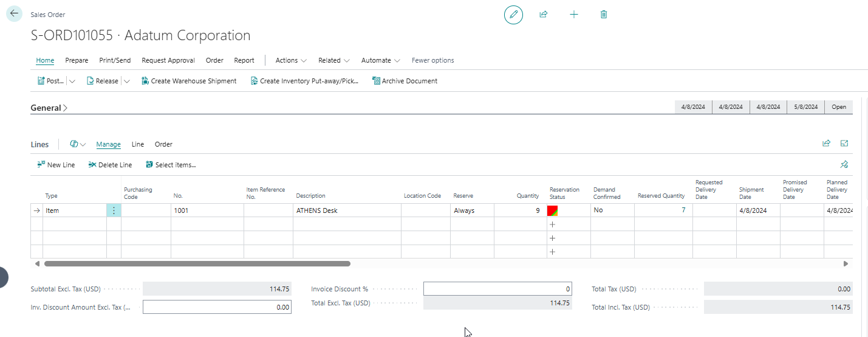Click the Shipment Date cell 4/8/2024
This screenshot has width=868, height=337.
[x=758, y=210]
